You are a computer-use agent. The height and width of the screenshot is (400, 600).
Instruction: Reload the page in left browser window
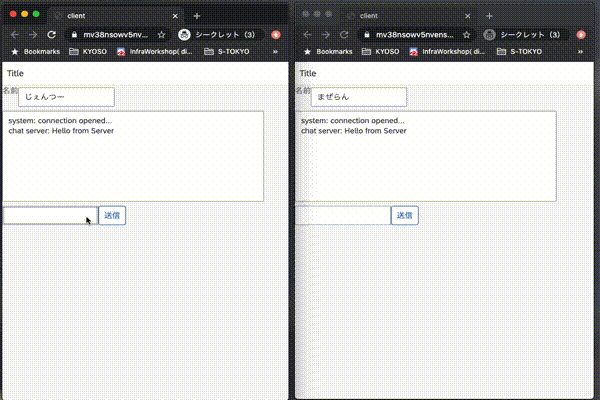pyautogui.click(x=51, y=35)
